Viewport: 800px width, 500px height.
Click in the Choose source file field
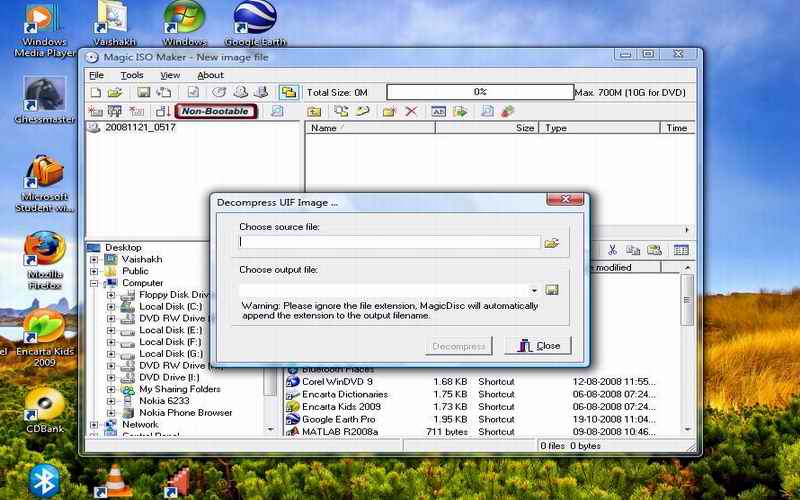coord(389,243)
